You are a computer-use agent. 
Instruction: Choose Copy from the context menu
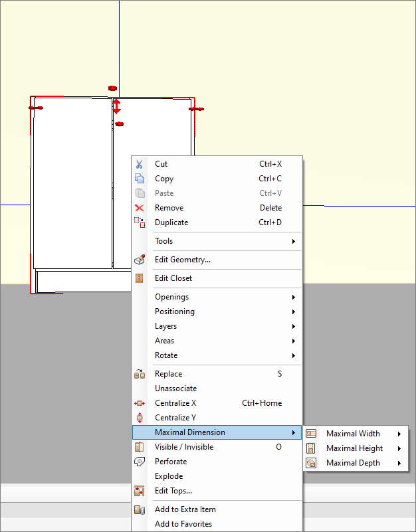pos(217,179)
